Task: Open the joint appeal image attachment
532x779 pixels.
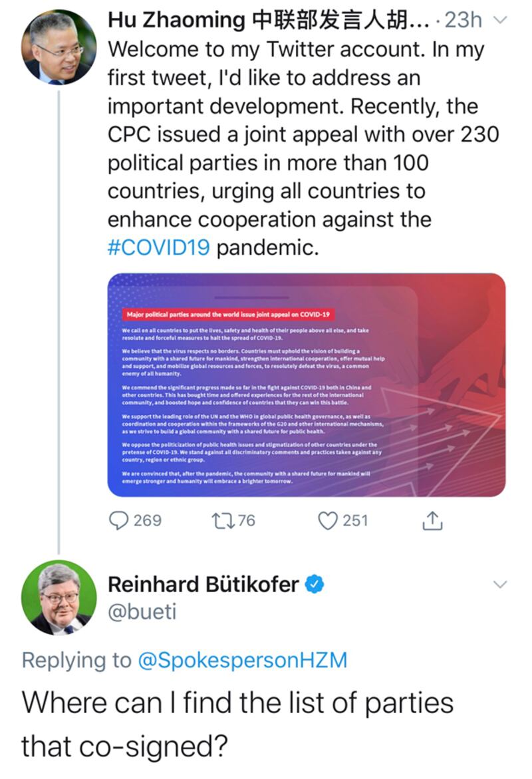Action: tap(307, 385)
